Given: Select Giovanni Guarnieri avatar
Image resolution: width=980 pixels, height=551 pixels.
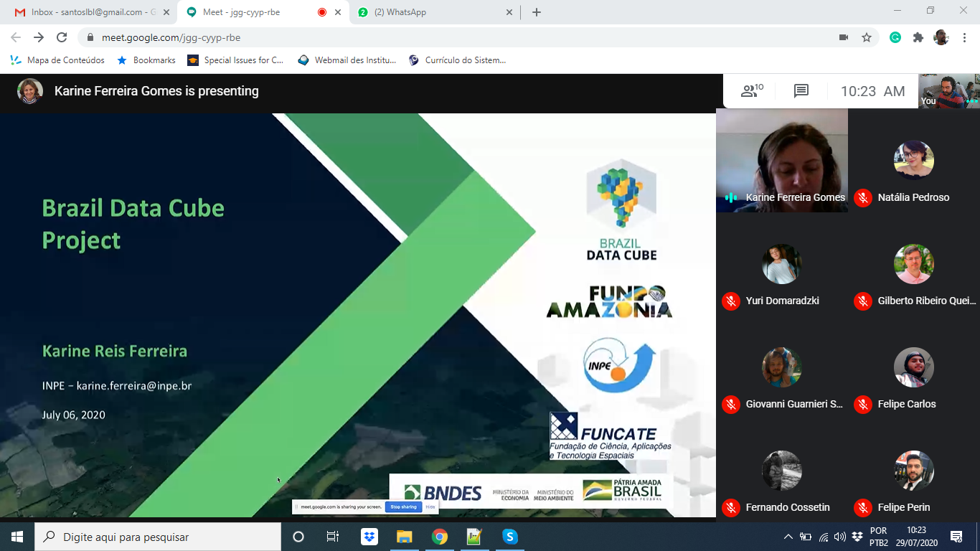Looking at the screenshot, I should 782,367.
